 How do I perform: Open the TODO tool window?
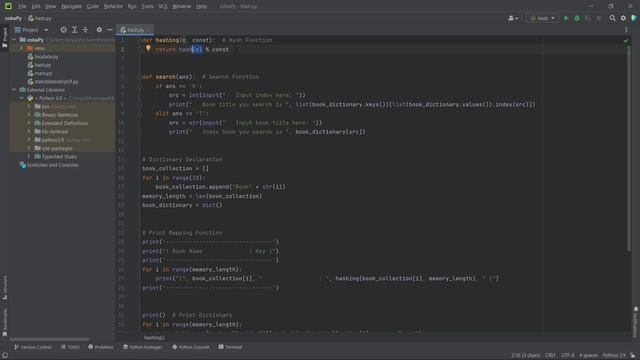(70, 347)
